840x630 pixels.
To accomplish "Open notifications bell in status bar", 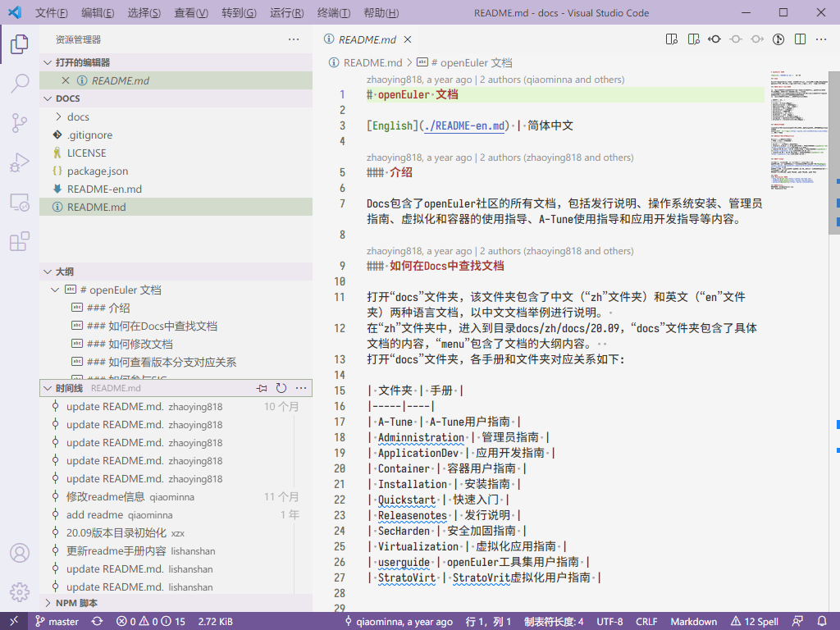I will pos(821,622).
